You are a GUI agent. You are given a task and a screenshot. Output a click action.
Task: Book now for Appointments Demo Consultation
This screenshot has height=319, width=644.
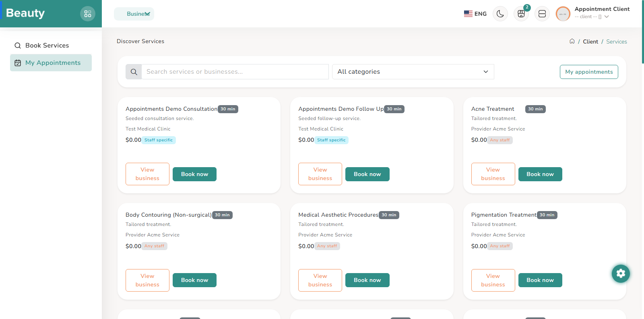coord(194,174)
